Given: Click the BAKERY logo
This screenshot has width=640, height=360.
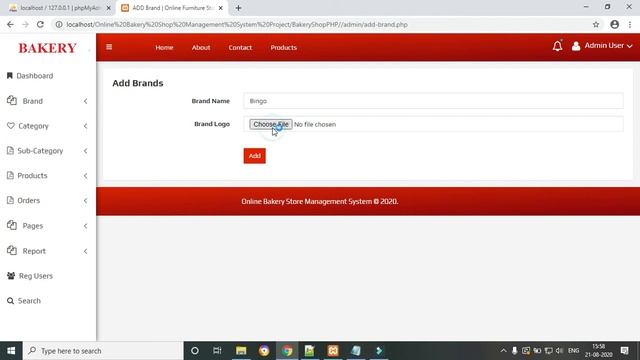Looking at the screenshot, I should point(47,48).
